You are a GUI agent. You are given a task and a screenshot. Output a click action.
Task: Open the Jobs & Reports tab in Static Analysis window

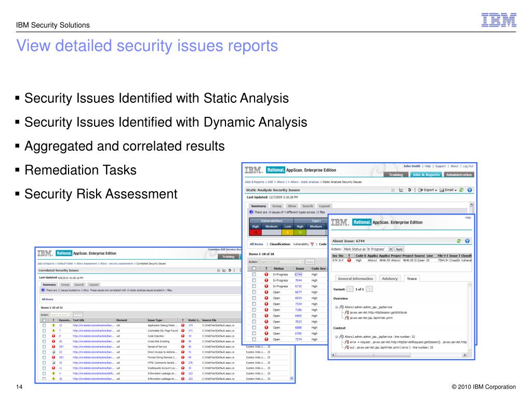(x=426, y=175)
